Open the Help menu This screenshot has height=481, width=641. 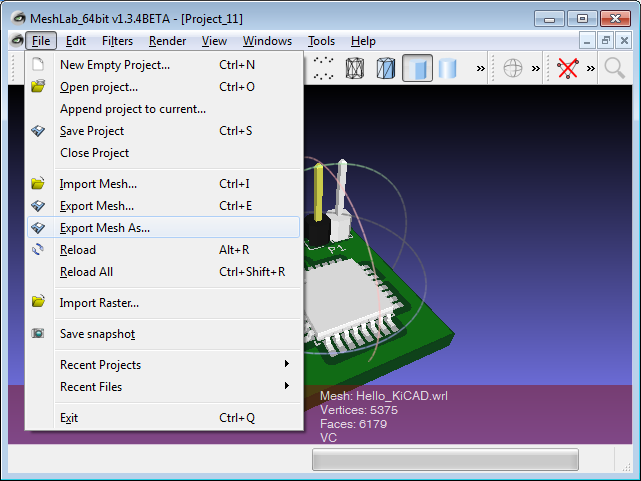[363, 41]
